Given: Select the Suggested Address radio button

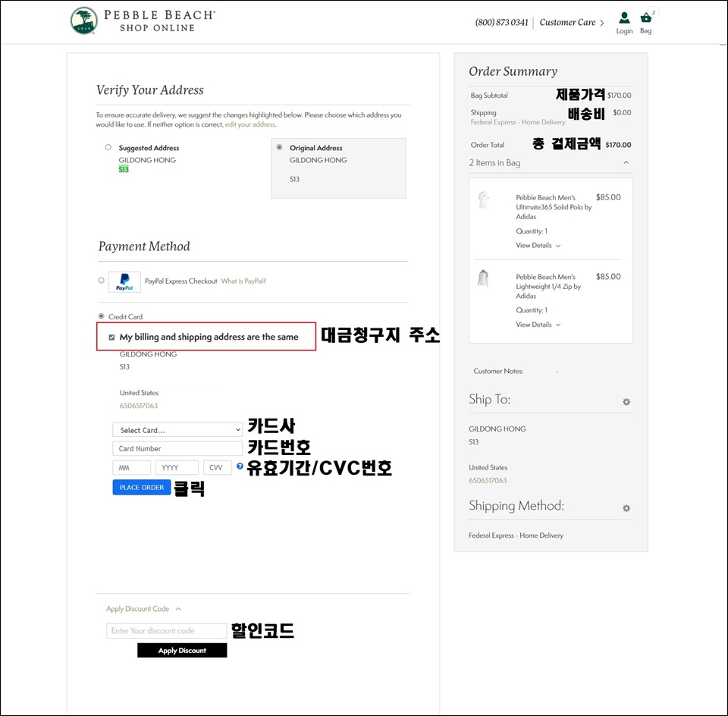Looking at the screenshot, I should pyautogui.click(x=108, y=147).
